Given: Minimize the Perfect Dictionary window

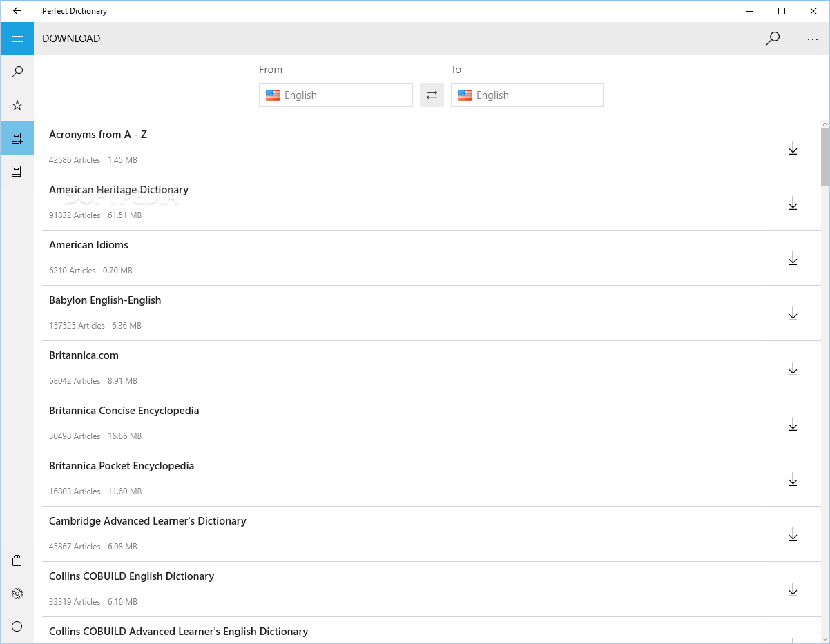Looking at the screenshot, I should [x=750, y=11].
